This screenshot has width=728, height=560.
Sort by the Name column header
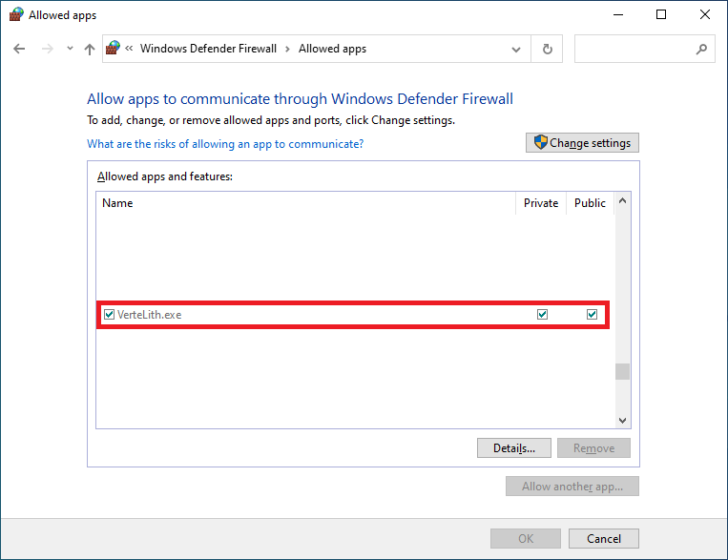click(x=305, y=203)
